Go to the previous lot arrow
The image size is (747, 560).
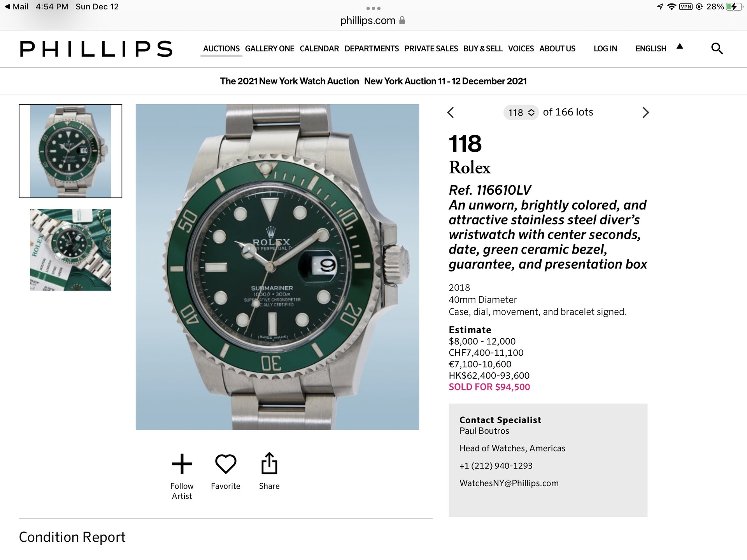coord(451,113)
